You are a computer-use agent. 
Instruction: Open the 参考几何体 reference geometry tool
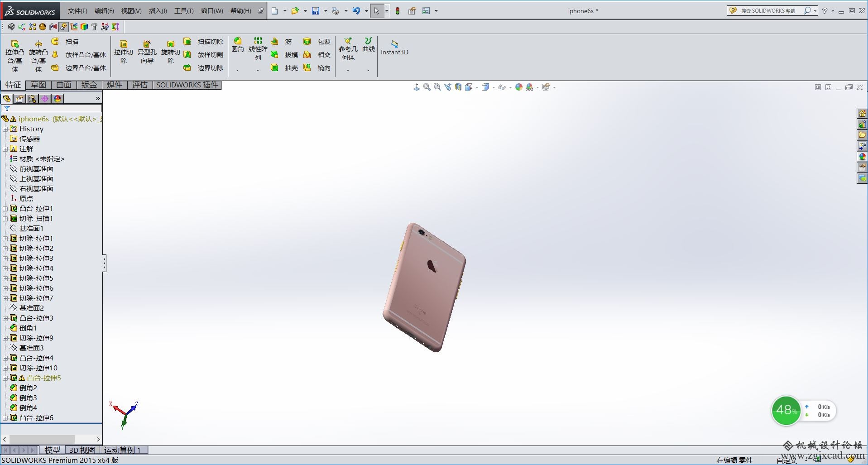tap(348, 49)
